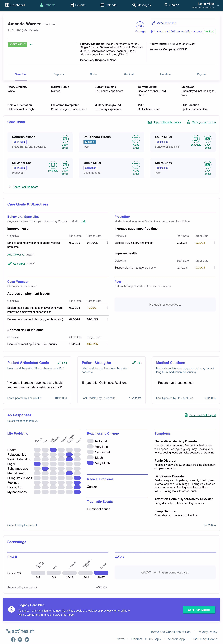Viewport: 223px width, 644px height.
Task: Edit the Patient Strengths card
Action: pyautogui.click(x=137, y=363)
